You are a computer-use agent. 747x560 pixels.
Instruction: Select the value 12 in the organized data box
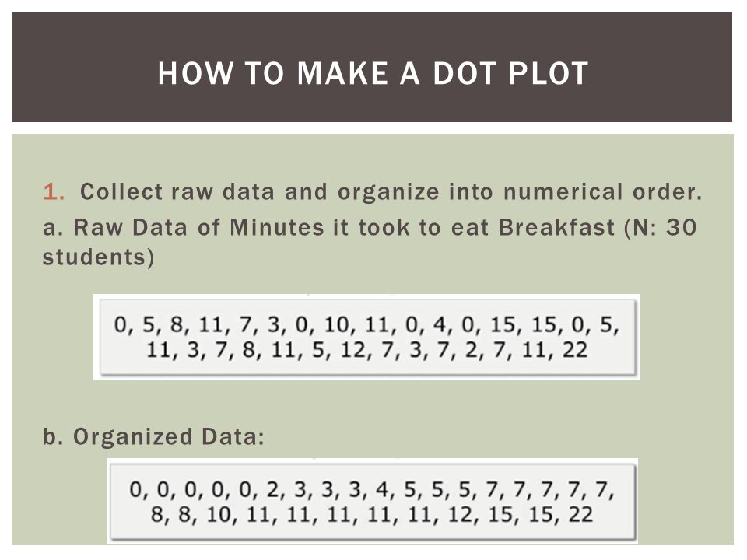click(x=461, y=514)
